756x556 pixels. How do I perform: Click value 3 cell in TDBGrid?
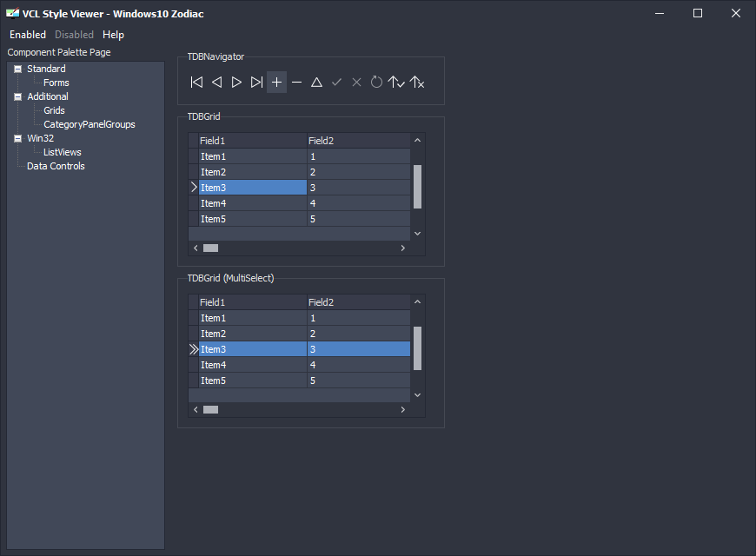359,188
